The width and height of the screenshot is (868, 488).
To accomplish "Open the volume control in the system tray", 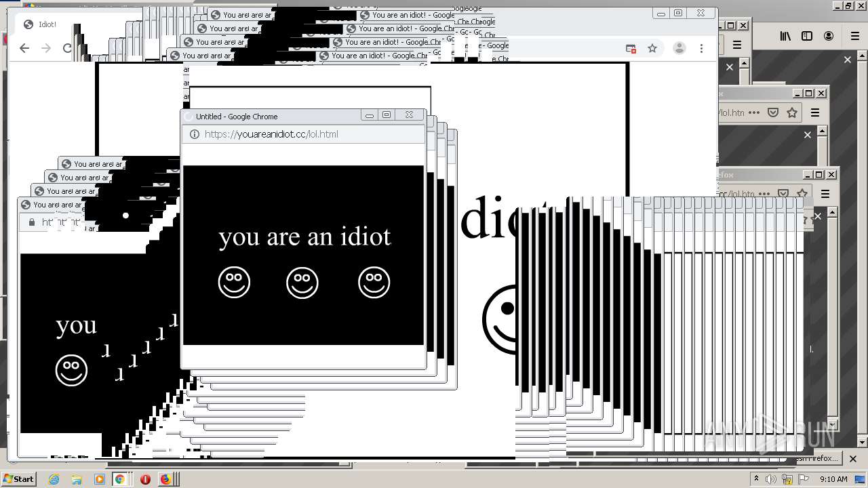I will [x=771, y=479].
